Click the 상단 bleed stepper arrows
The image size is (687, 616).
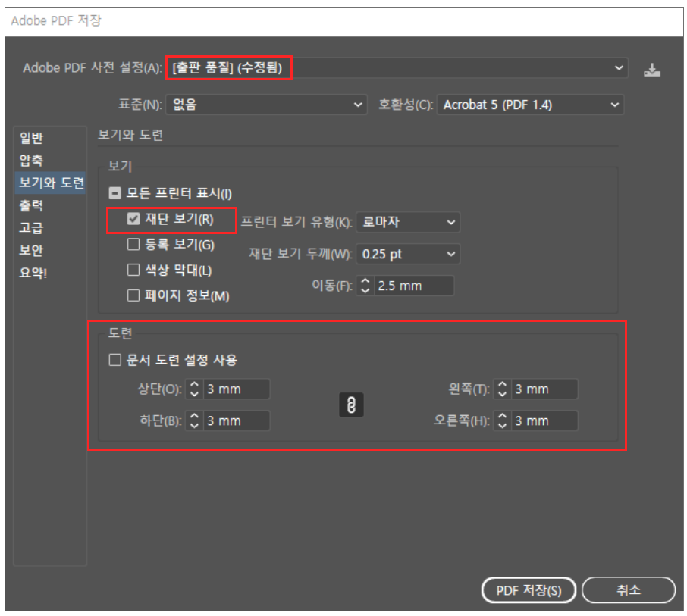click(194, 389)
